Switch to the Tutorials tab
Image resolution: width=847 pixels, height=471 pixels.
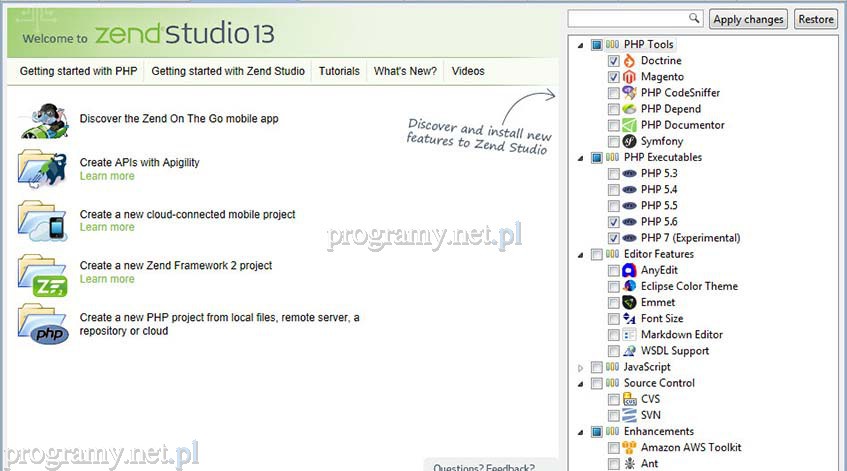pos(339,71)
